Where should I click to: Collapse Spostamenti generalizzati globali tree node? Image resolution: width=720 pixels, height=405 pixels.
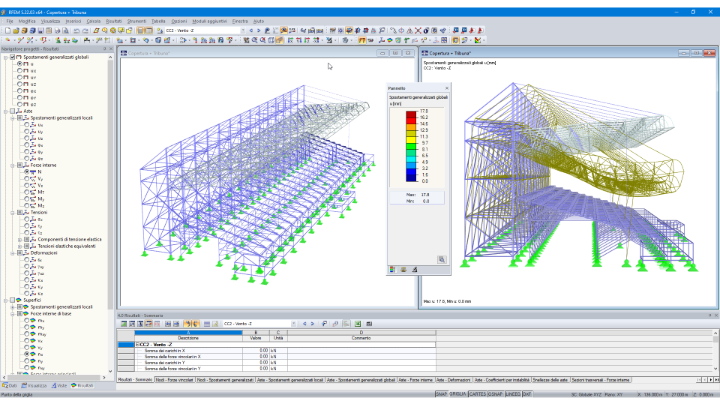6,57
